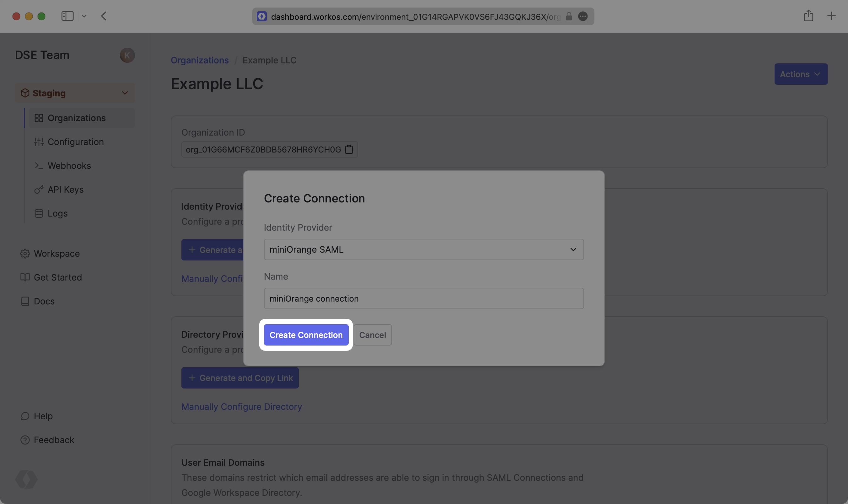Click the back navigation arrow
The image size is (848, 504).
point(104,16)
